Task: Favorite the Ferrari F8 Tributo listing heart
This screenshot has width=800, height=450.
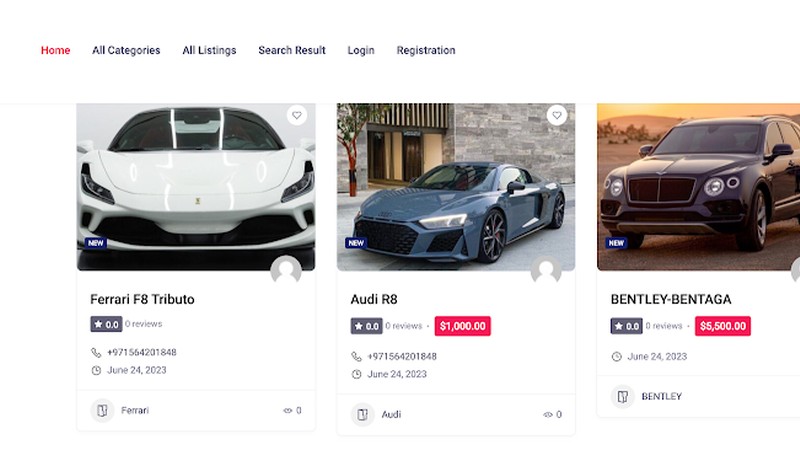Action: (x=296, y=116)
